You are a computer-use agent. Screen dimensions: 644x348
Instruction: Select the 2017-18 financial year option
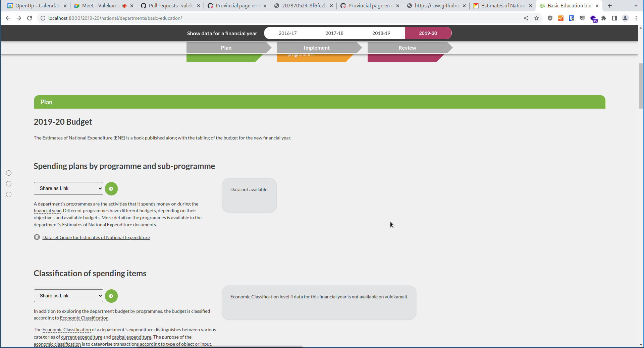coord(334,33)
